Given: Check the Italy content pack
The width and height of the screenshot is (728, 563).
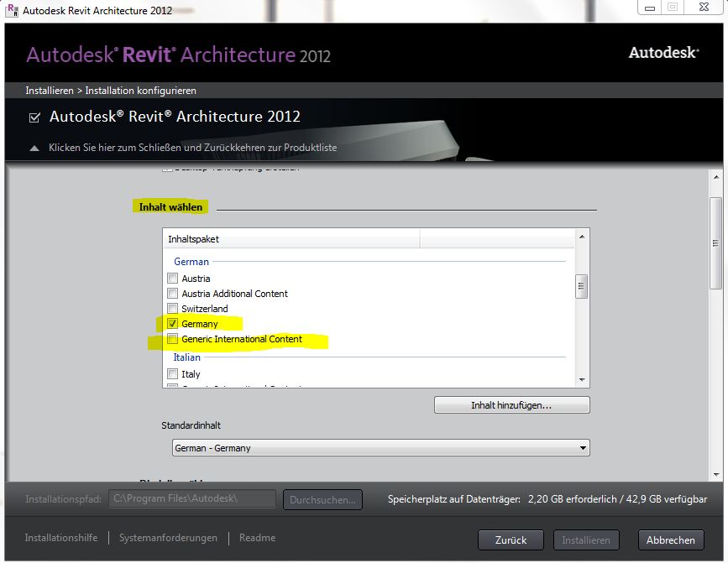Looking at the screenshot, I should [172, 373].
